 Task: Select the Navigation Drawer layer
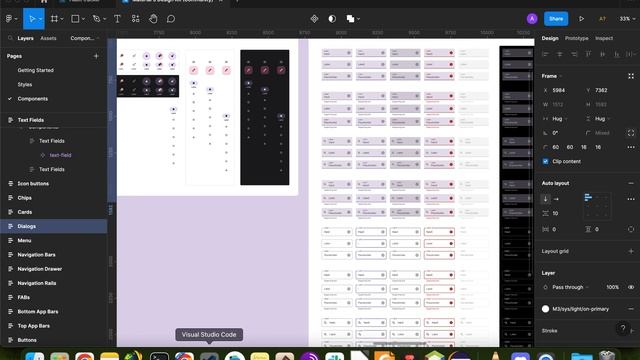[x=54, y=269]
